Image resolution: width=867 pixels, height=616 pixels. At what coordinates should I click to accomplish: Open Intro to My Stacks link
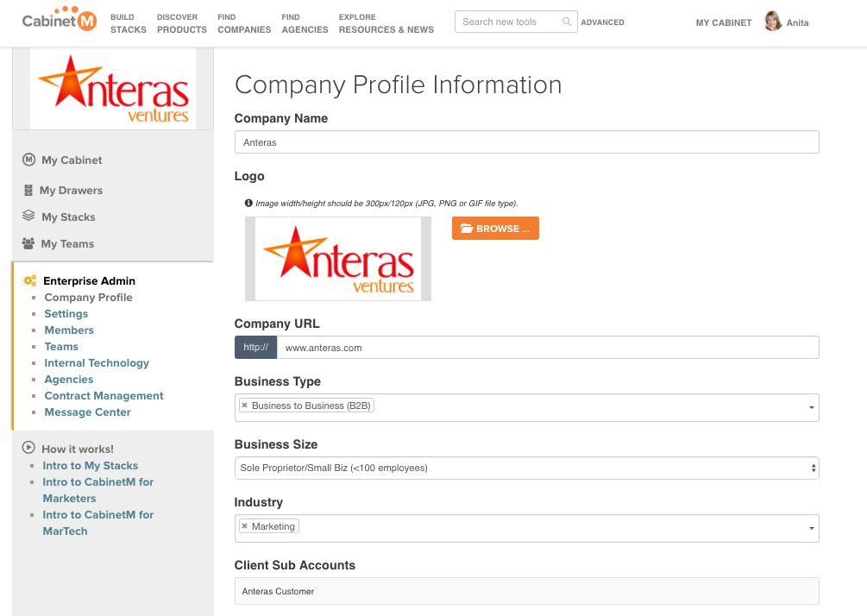click(x=90, y=466)
